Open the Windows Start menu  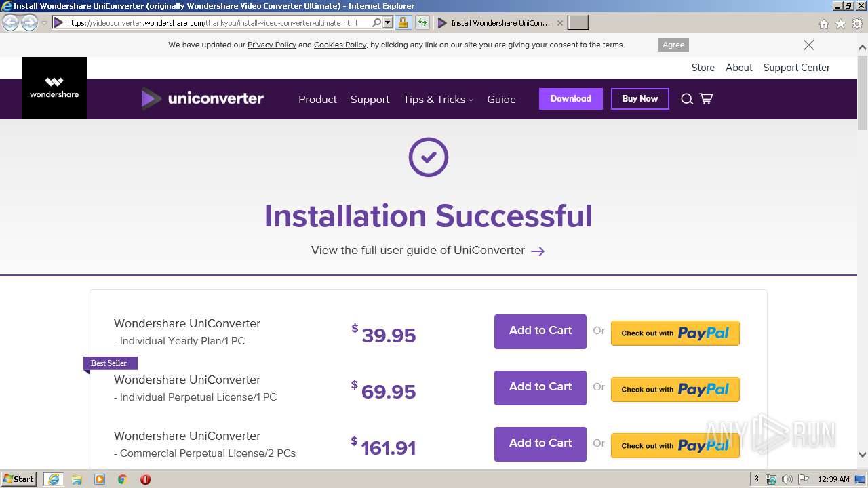pos(19,479)
